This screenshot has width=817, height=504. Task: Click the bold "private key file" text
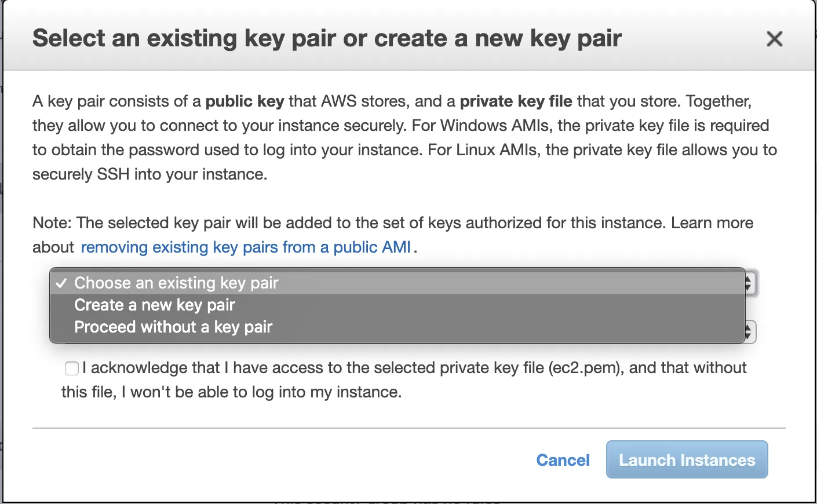click(x=516, y=101)
